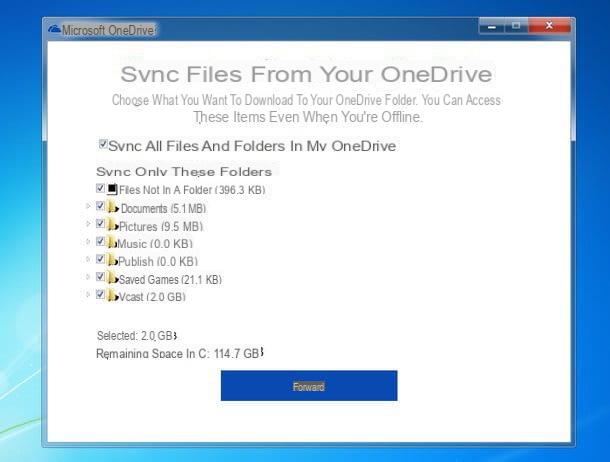Click the Publish folder icon
Screen dimensions: 610x462
click(113, 260)
